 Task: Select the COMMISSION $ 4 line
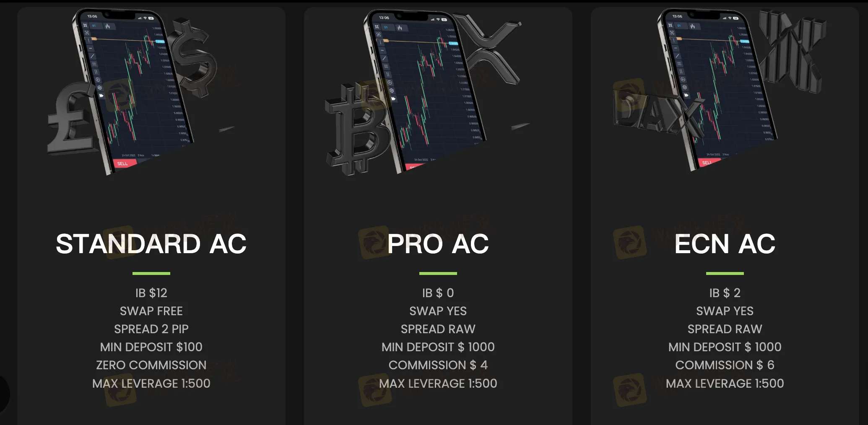coord(438,365)
